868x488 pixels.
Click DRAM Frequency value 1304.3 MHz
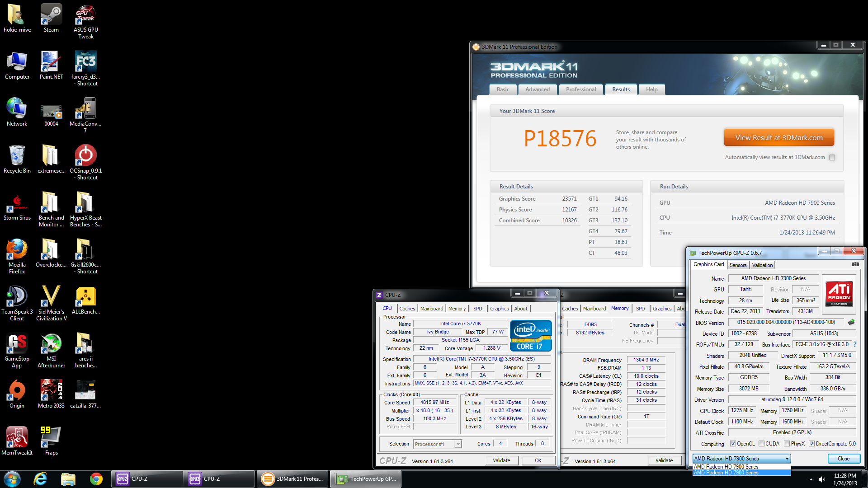(646, 360)
